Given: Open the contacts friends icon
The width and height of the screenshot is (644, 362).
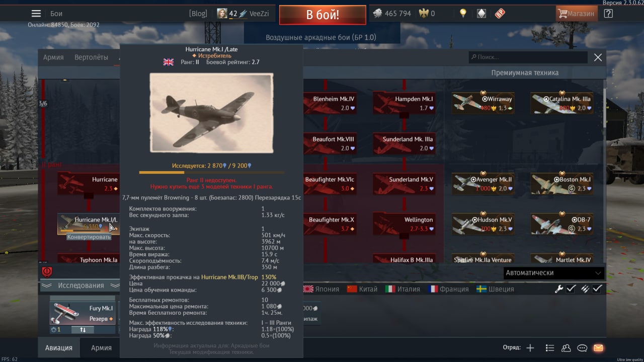Looking at the screenshot, I should click(566, 348).
